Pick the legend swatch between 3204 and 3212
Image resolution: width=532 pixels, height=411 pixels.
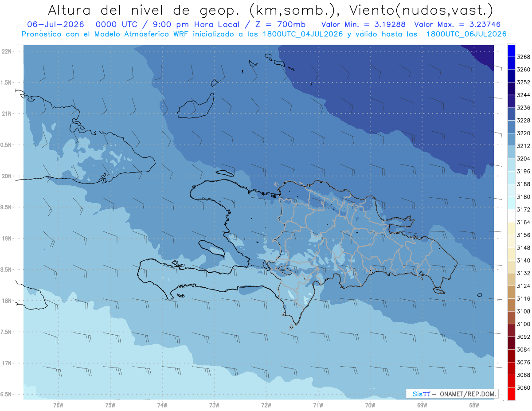(x=511, y=152)
